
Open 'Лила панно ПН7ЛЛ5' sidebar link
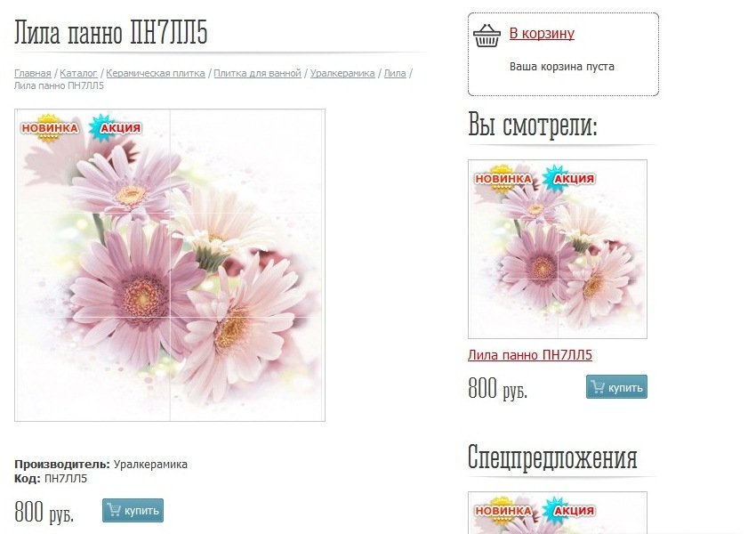click(530, 355)
